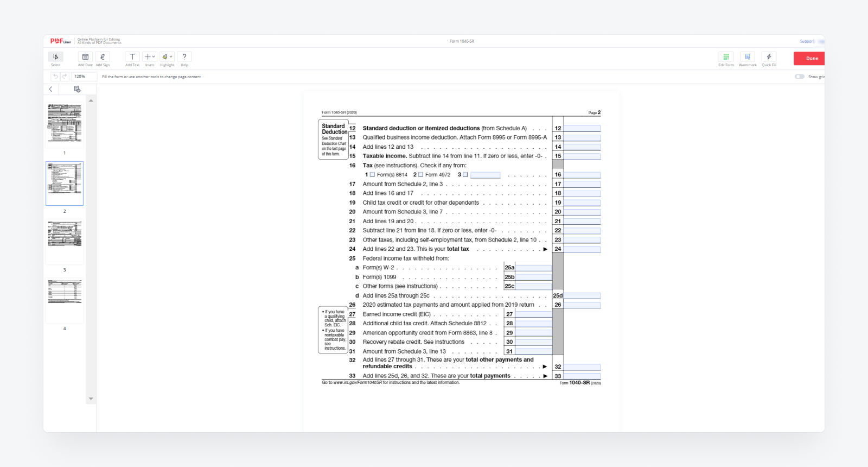This screenshot has height=467, width=868.
Task: Open the Highlight tool dropdown
Action: coord(167,56)
